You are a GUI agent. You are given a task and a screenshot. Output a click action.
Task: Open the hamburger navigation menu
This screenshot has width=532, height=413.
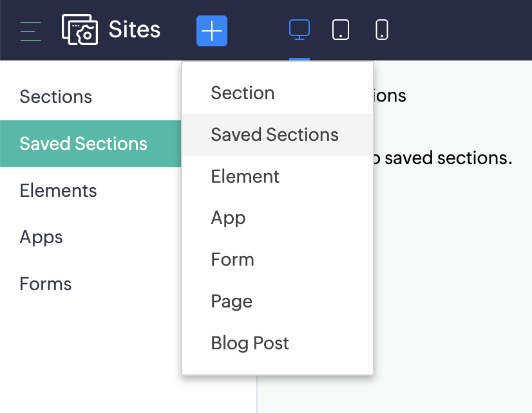[x=31, y=30]
